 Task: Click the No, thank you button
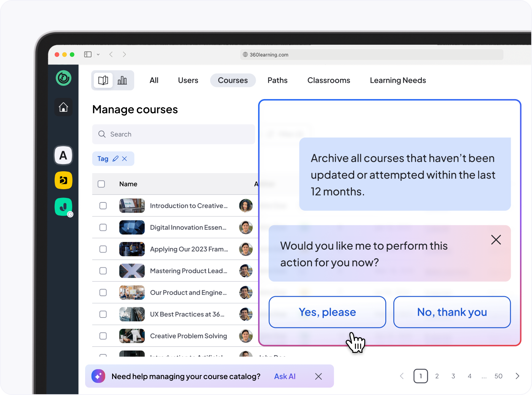[452, 312]
